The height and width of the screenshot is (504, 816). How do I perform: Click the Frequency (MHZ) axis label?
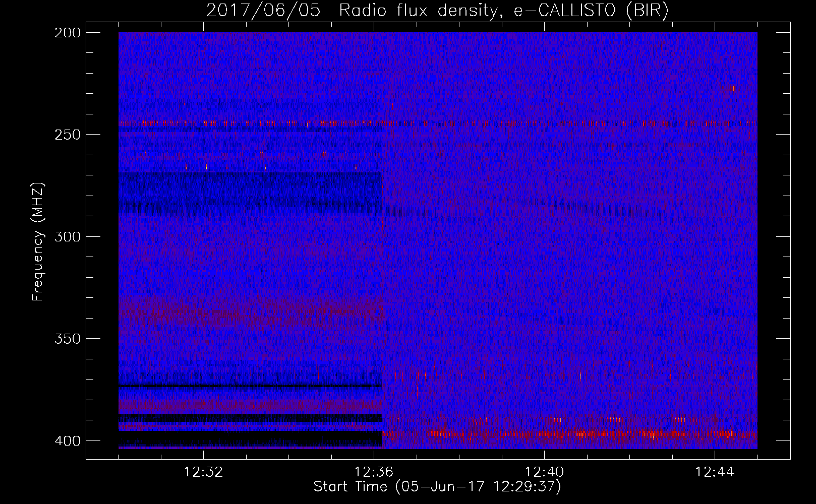(38, 241)
